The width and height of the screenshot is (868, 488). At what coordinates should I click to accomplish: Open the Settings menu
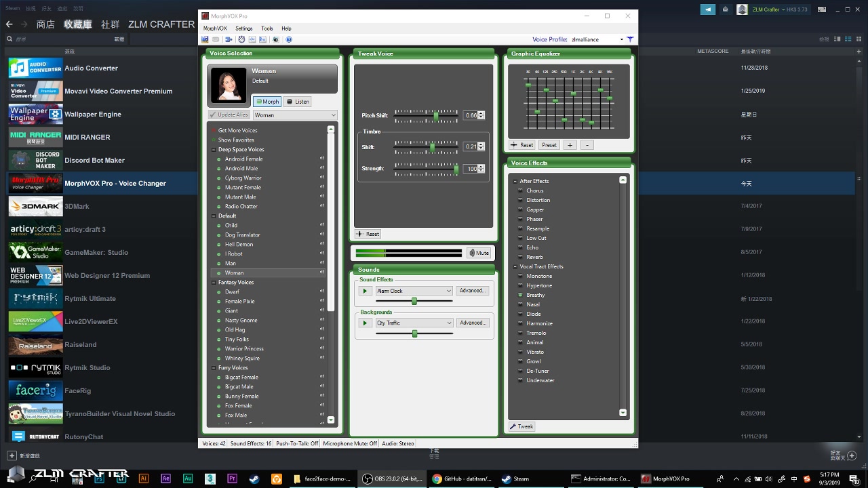244,28
